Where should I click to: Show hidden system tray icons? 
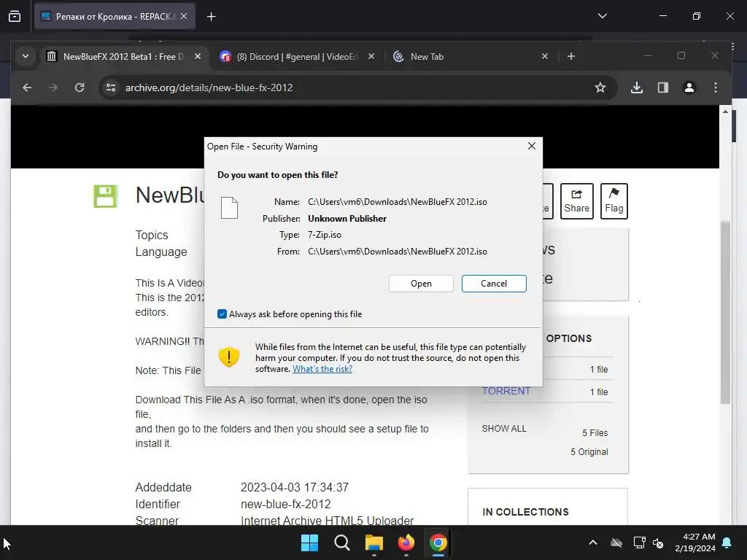pos(592,542)
